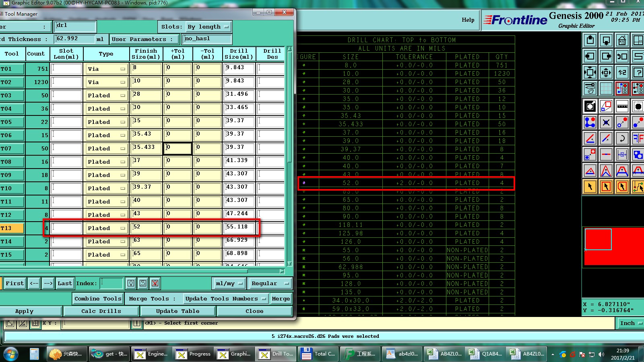Click the zoom in arrows-inward icon
Image resolution: width=644 pixels, height=362 pixels.
pos(590,72)
